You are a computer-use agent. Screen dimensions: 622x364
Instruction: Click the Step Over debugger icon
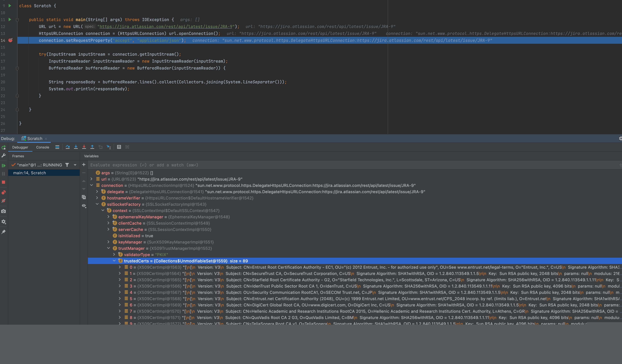pos(68,147)
